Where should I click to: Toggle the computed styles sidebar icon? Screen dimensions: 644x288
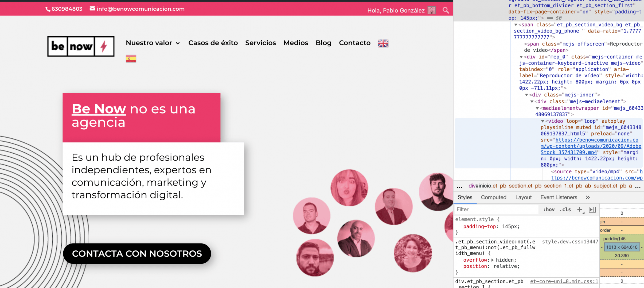tap(592, 210)
